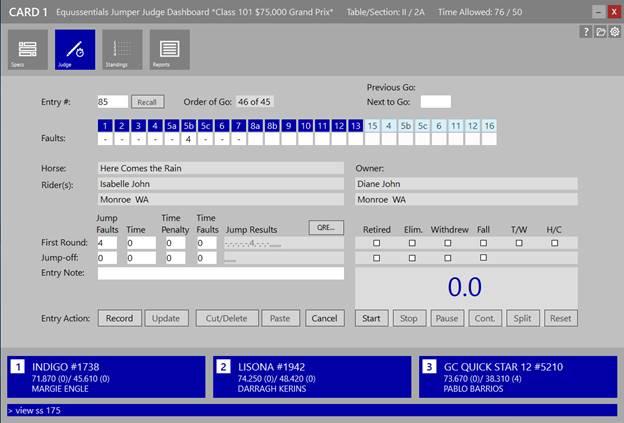
Task: Select jump-off fence 16 header
Action: click(x=489, y=126)
